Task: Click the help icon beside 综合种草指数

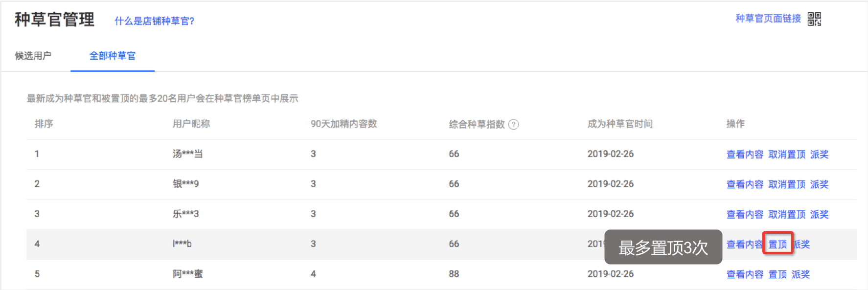Action: pos(513,124)
